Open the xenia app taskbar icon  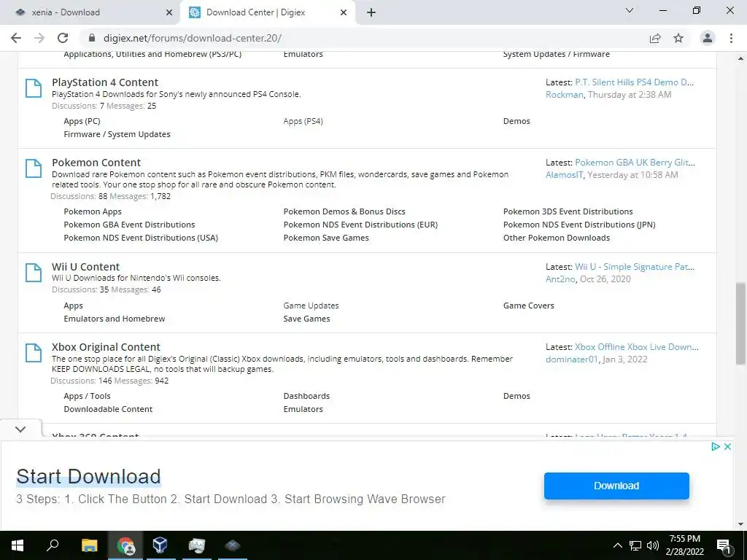pyautogui.click(x=233, y=545)
